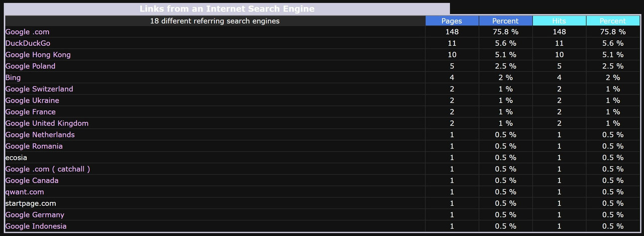Open the Google .com ( catchall ) link
Screen dimensions: 644x236
coord(48,169)
